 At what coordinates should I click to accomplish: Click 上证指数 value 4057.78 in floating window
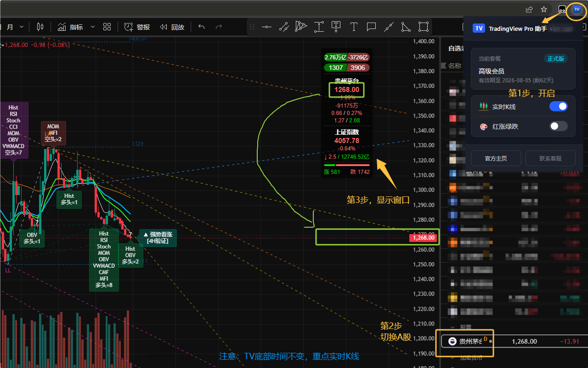pyautogui.click(x=347, y=140)
